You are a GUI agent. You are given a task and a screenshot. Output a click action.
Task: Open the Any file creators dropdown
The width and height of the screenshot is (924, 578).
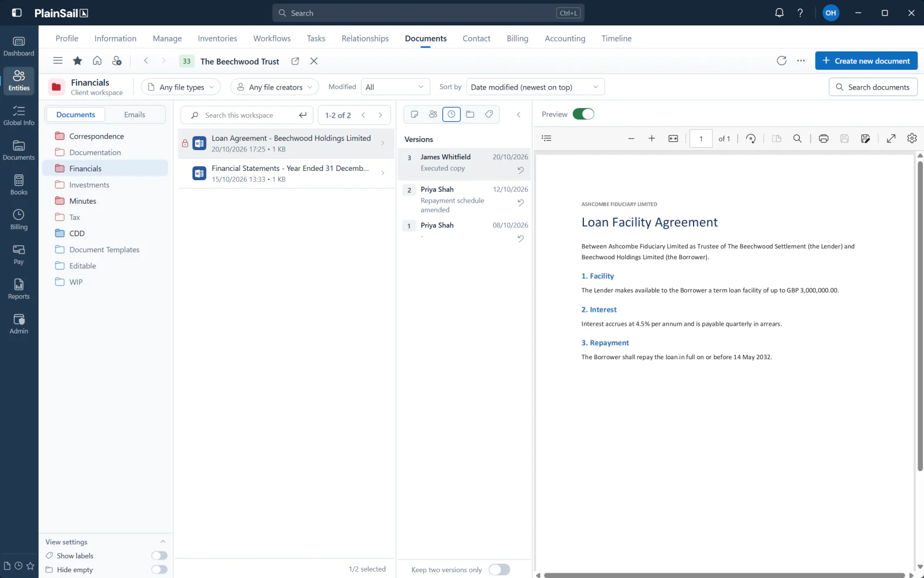point(275,87)
